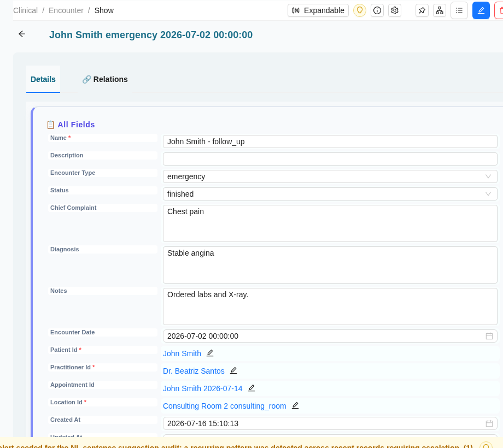Click the Notes text area

[330, 306]
